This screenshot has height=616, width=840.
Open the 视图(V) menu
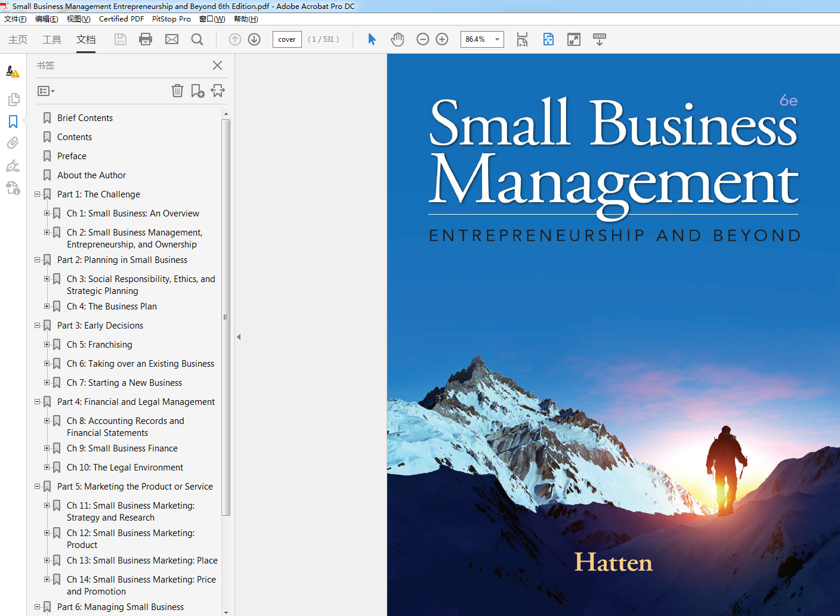click(78, 19)
